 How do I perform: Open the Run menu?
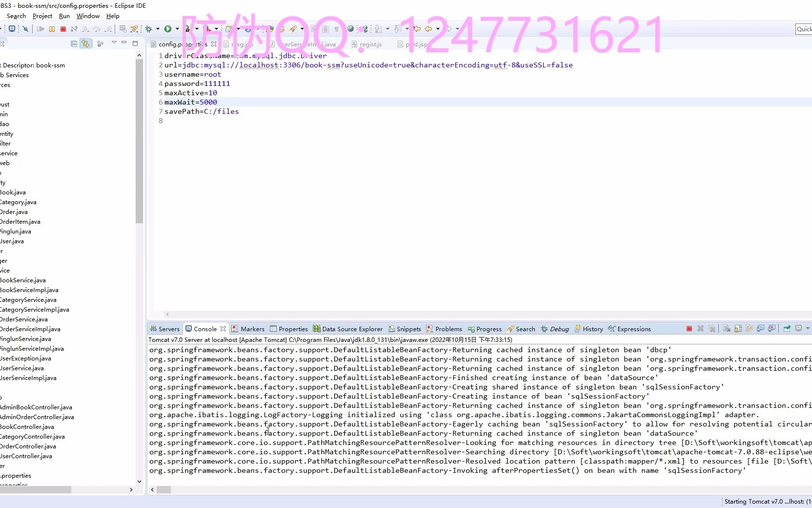tap(64, 16)
